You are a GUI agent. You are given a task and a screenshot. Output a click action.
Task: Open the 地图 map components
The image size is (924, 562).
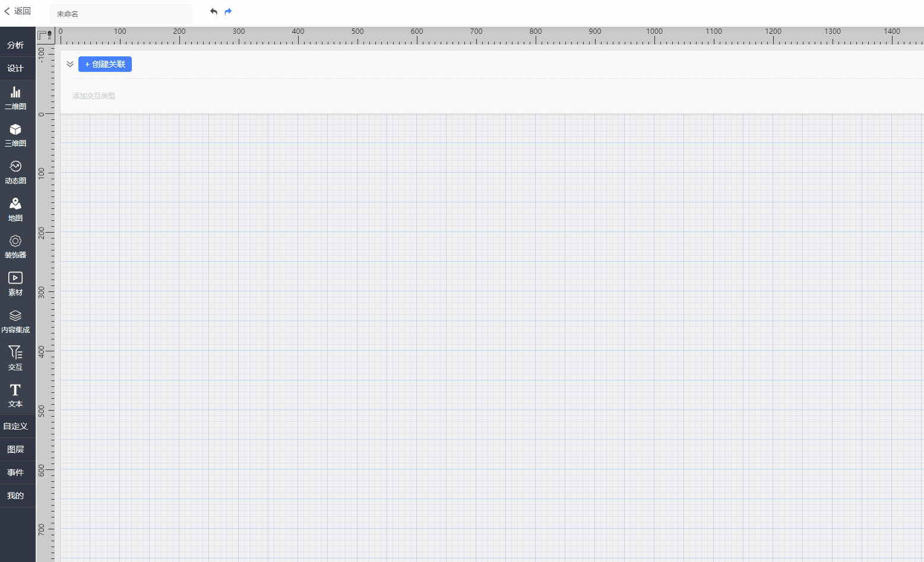pos(15,209)
